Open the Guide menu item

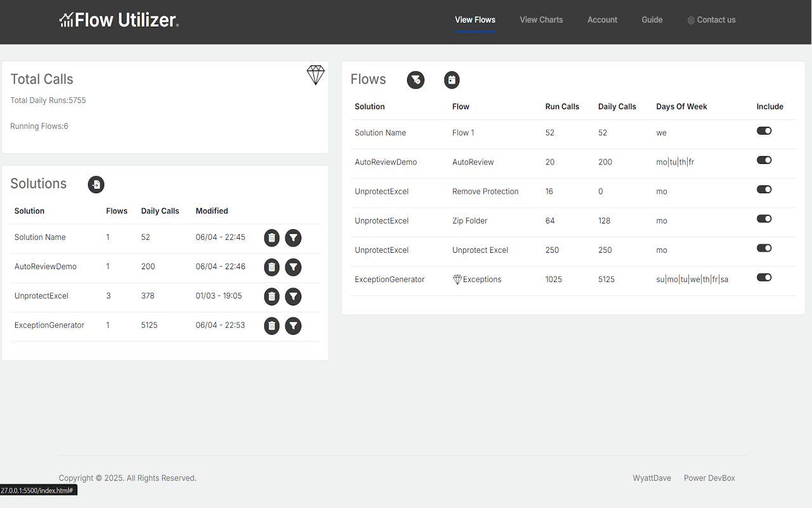[x=652, y=20]
